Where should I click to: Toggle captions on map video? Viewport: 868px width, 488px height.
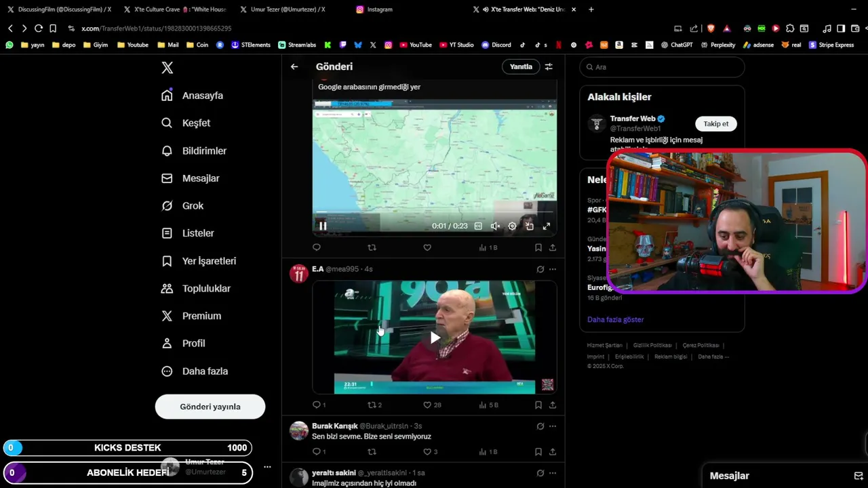click(x=478, y=226)
